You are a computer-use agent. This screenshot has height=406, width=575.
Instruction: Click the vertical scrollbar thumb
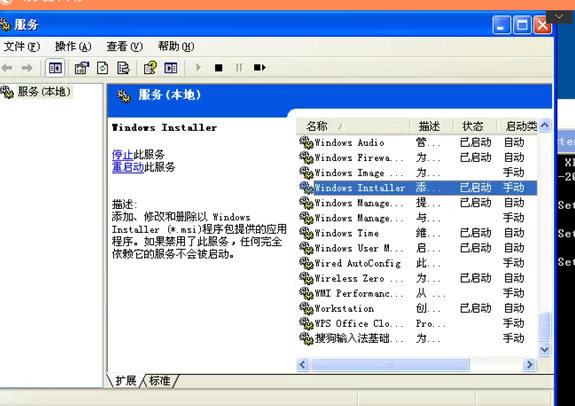tap(545, 326)
